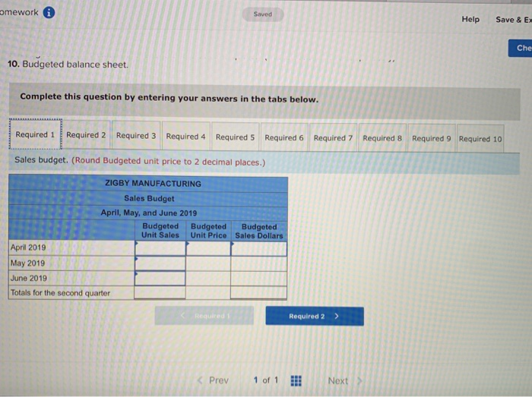
Task: Click the Prev navigation text
Action: (x=219, y=380)
